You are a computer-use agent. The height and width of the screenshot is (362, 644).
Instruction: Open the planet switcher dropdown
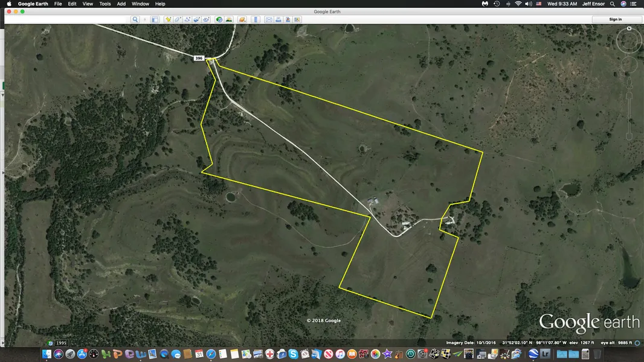click(242, 19)
